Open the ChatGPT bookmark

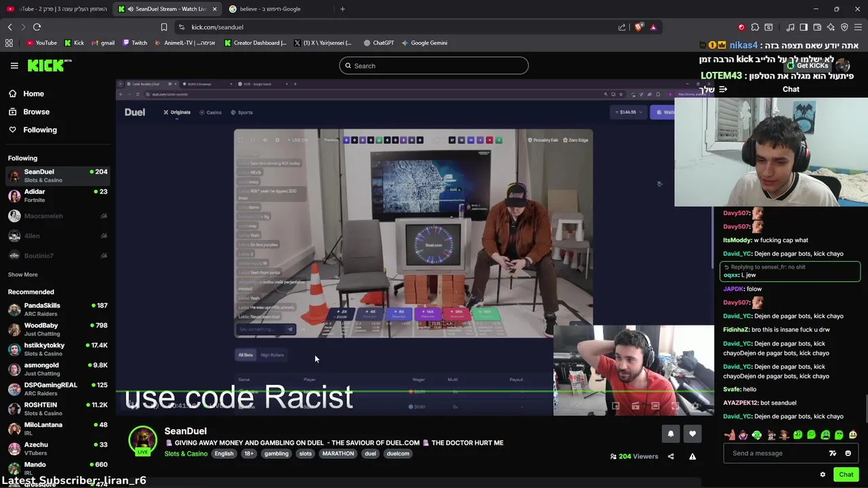(x=378, y=43)
